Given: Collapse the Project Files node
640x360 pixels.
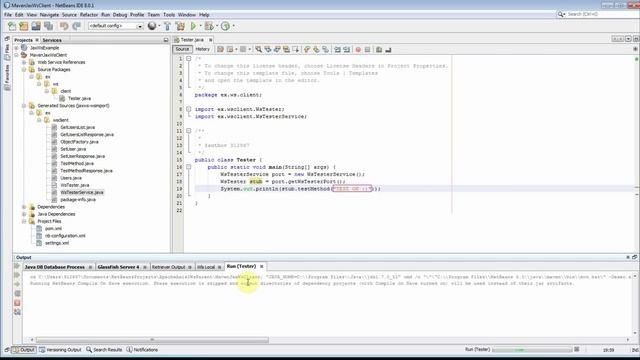Looking at the screenshot, I should 24,221.
